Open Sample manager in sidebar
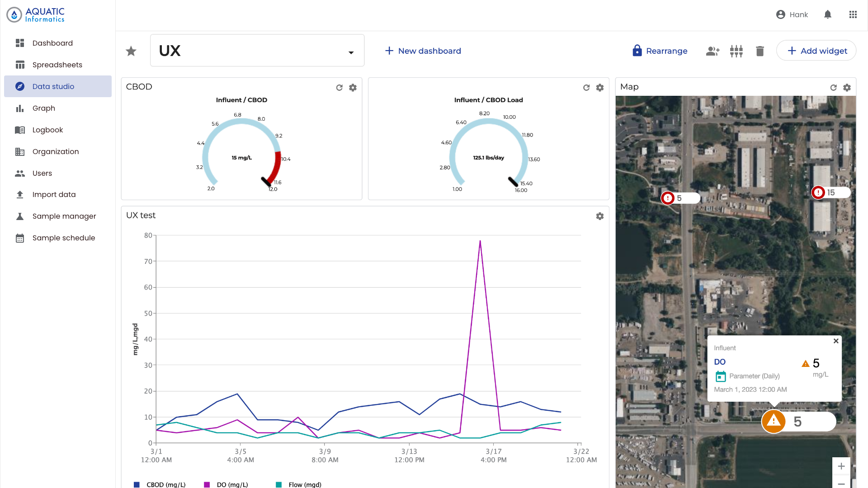 point(64,216)
